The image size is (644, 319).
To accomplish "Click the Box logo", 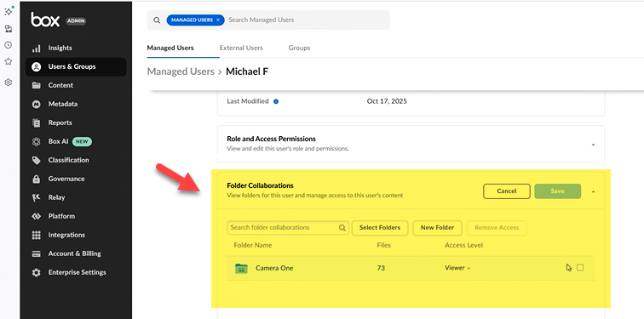I will tap(45, 20).
